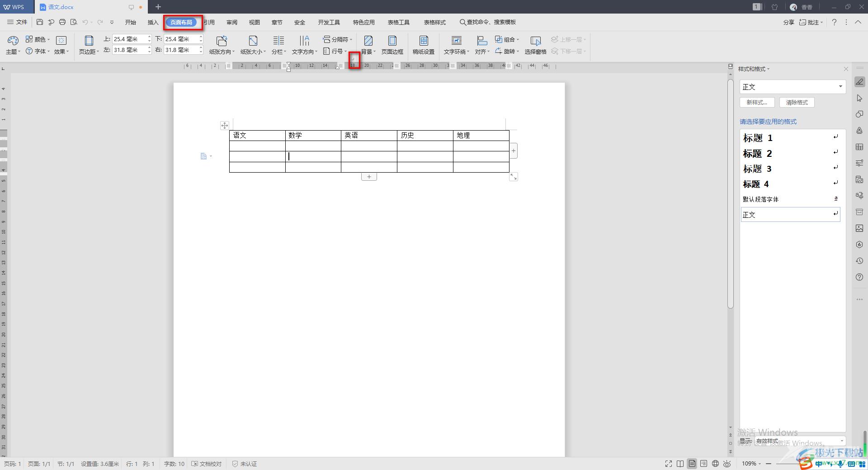
Task: Expand 组合 group dropdown
Action: click(507, 39)
